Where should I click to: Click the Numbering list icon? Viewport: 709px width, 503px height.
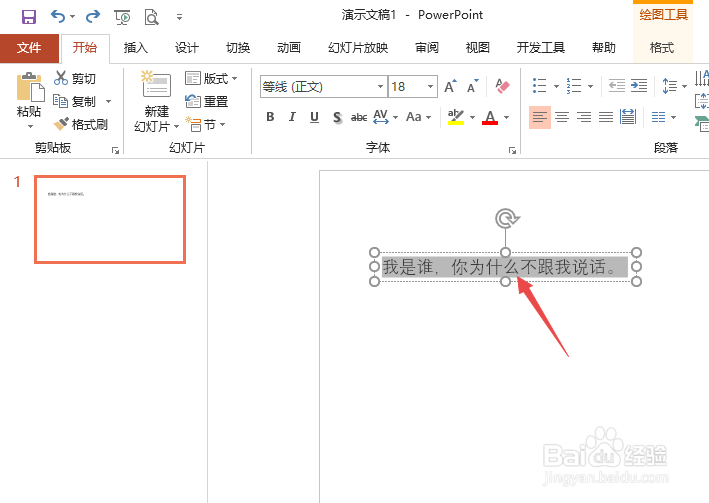574,86
